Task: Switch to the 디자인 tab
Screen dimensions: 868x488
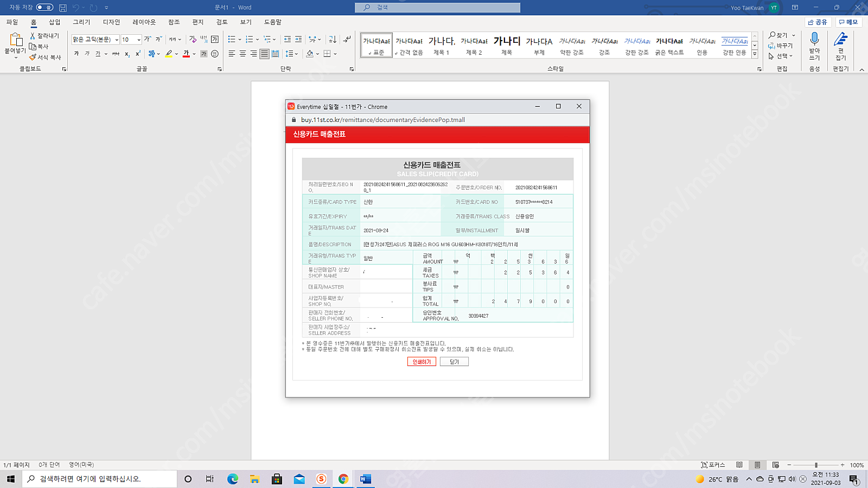Action: [x=111, y=22]
